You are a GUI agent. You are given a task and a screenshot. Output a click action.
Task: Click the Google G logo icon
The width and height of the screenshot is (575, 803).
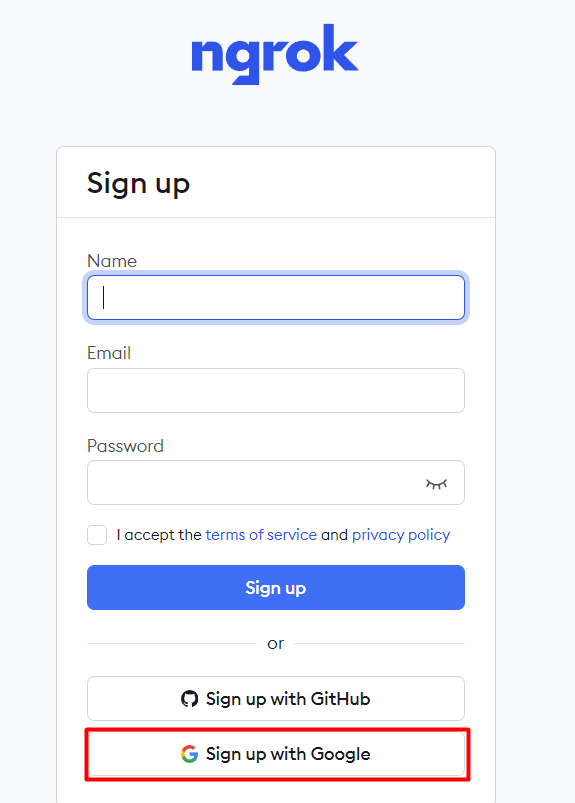pyautogui.click(x=189, y=754)
